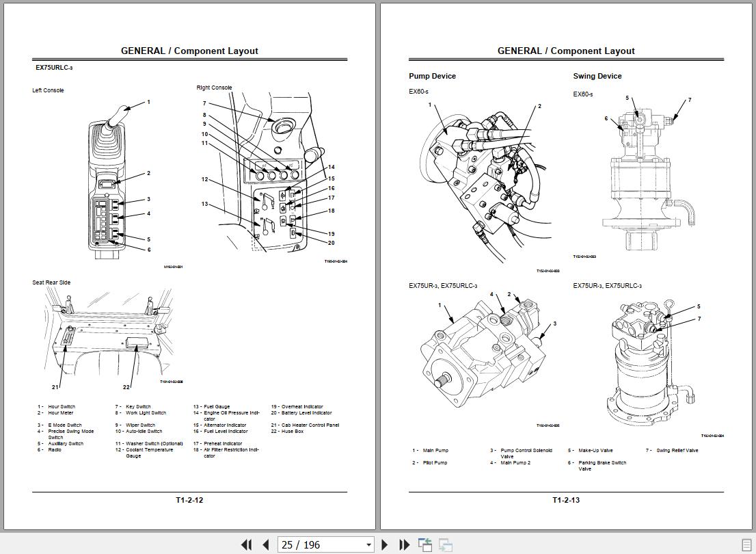The height and width of the screenshot is (554, 756).
Task: Click legend entry '8 - Work Light Switch'
Action: point(140,413)
